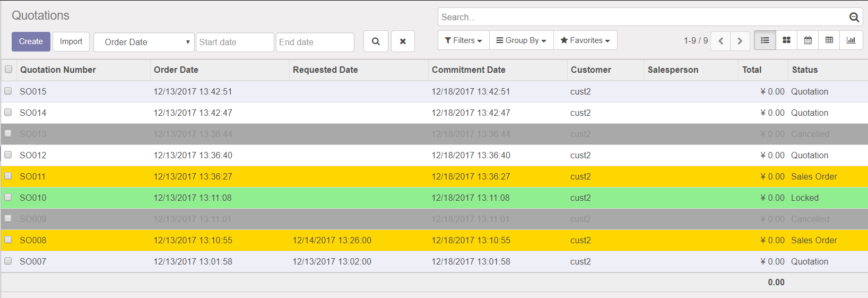The height and width of the screenshot is (298, 868).
Task: Clear the date filter with X button
Action: click(x=403, y=41)
